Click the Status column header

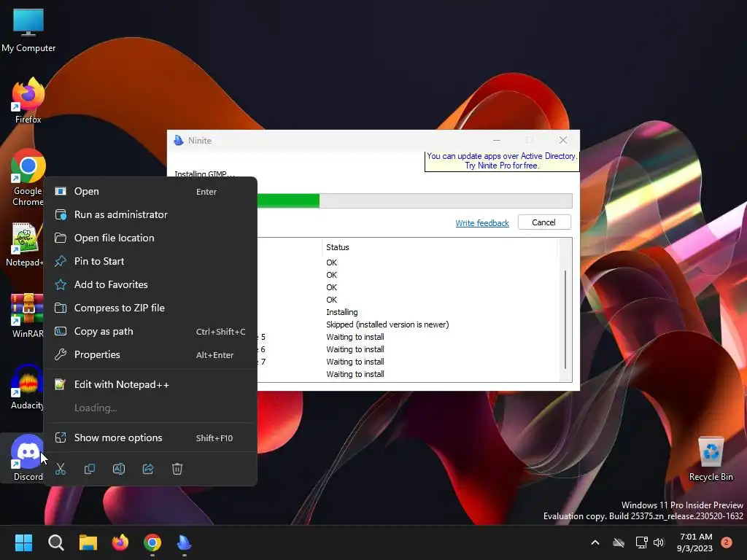439,247
